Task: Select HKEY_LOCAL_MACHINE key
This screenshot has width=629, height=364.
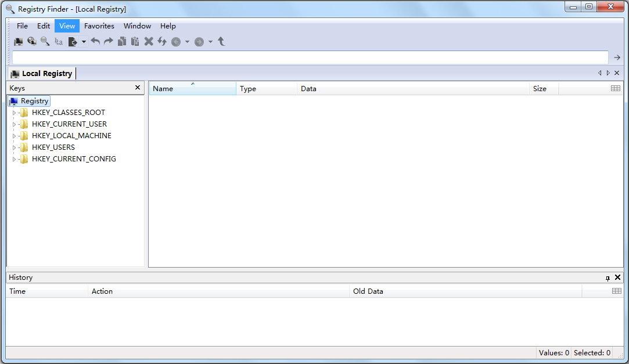Action: pyautogui.click(x=71, y=136)
